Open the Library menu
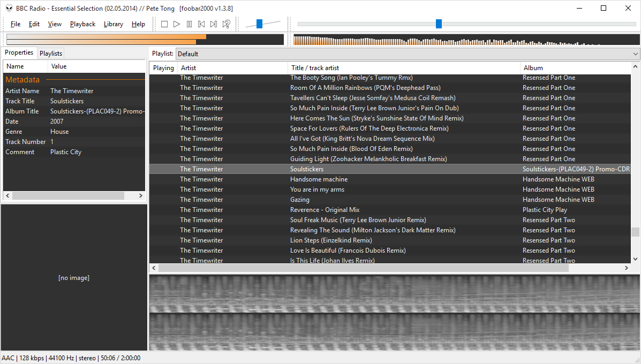The image size is (641, 364). pyautogui.click(x=113, y=24)
